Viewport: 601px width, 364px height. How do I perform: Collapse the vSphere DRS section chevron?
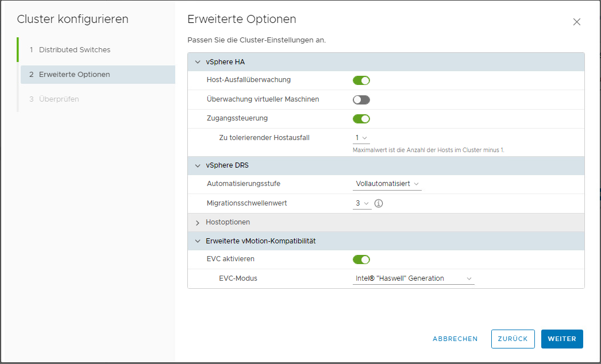(x=198, y=165)
